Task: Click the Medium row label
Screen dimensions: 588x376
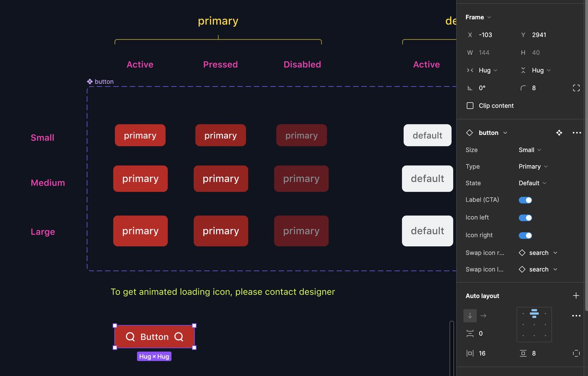Action: 48,183
